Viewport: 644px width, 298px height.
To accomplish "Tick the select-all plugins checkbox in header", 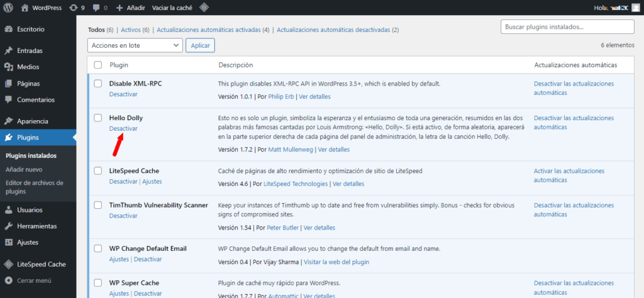I will [x=97, y=65].
